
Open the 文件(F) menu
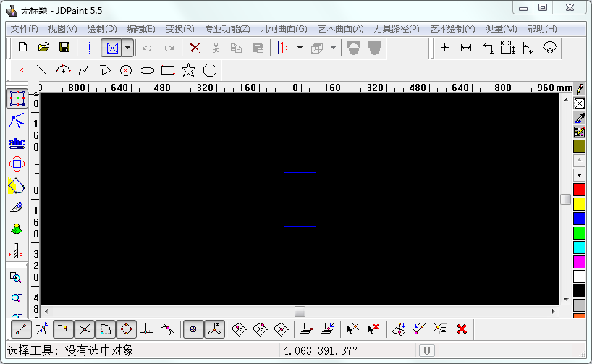click(25, 29)
